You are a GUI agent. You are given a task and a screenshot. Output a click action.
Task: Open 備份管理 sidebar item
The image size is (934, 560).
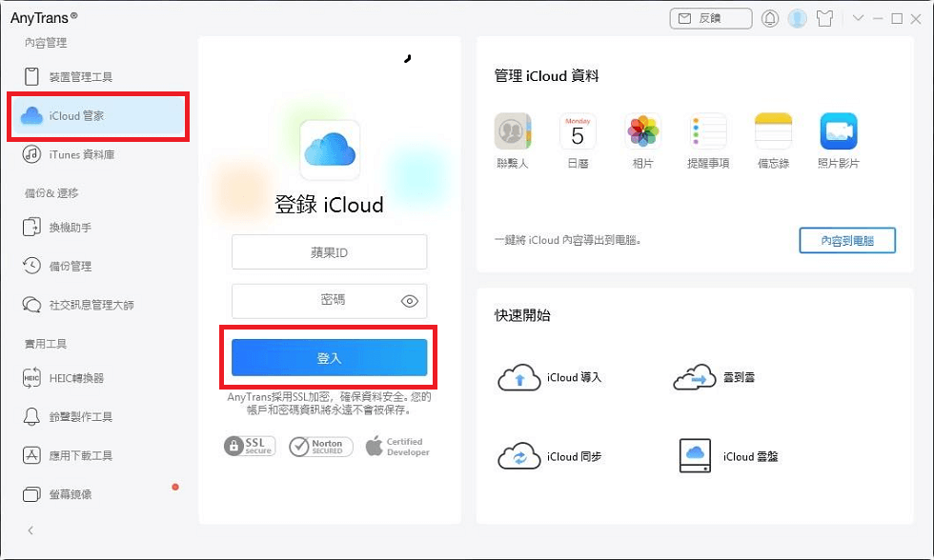tap(57, 266)
